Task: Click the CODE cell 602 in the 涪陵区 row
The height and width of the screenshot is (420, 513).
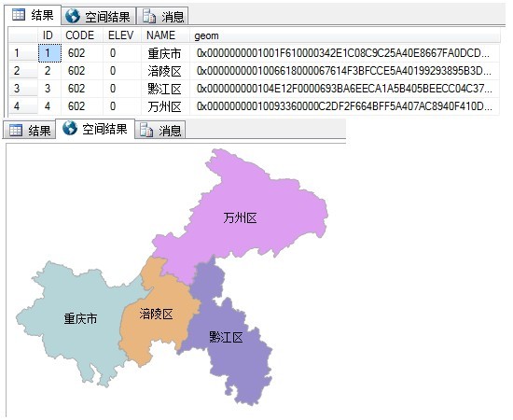Action: tap(82, 71)
